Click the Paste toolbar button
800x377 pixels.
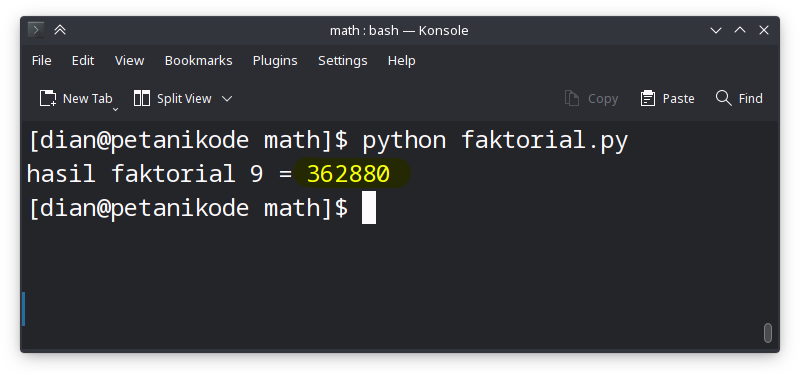point(667,98)
